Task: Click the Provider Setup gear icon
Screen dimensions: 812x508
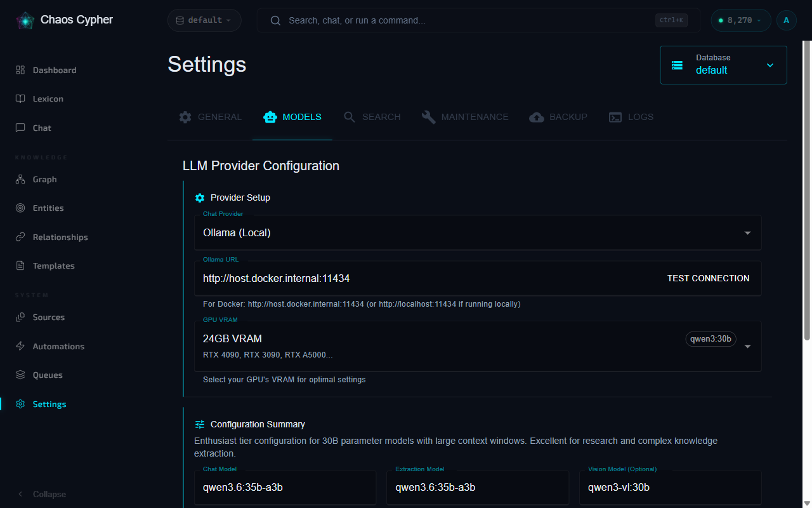Action: pyautogui.click(x=200, y=197)
